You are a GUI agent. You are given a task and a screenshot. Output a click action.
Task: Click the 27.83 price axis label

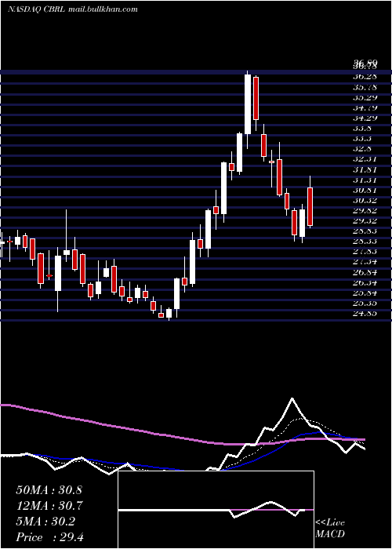tap(365, 252)
